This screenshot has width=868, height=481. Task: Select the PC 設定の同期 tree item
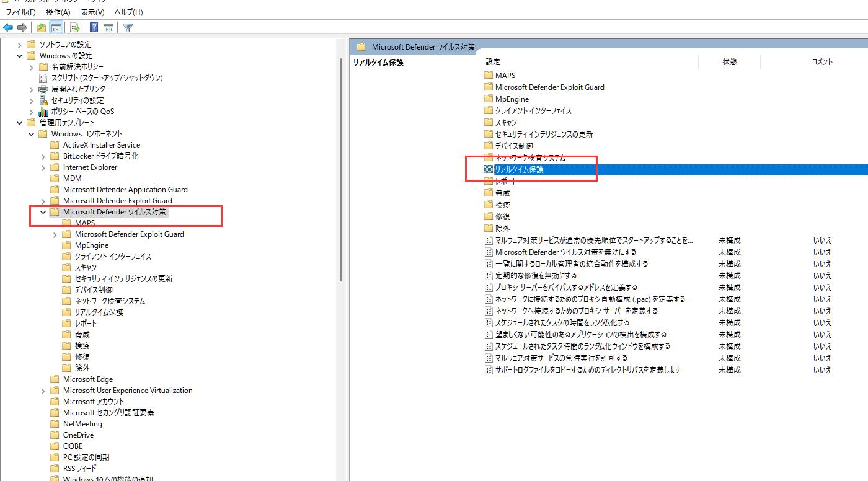click(x=86, y=457)
